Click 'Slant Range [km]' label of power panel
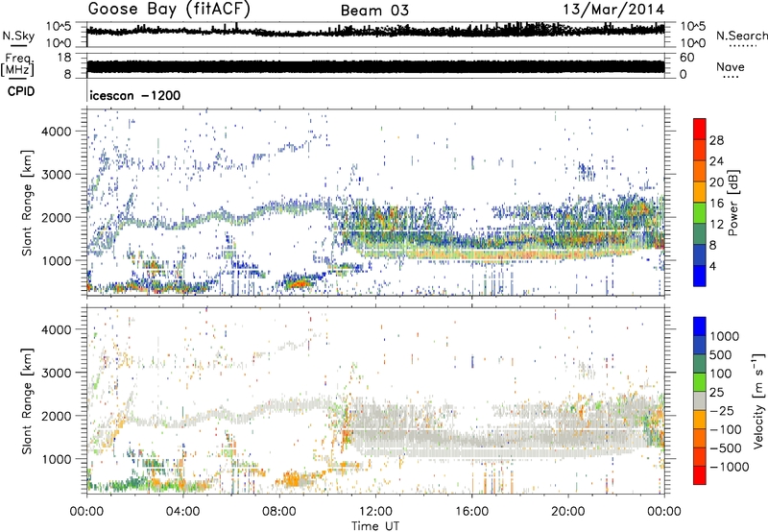The height and width of the screenshot is (532, 768). pos(28,203)
